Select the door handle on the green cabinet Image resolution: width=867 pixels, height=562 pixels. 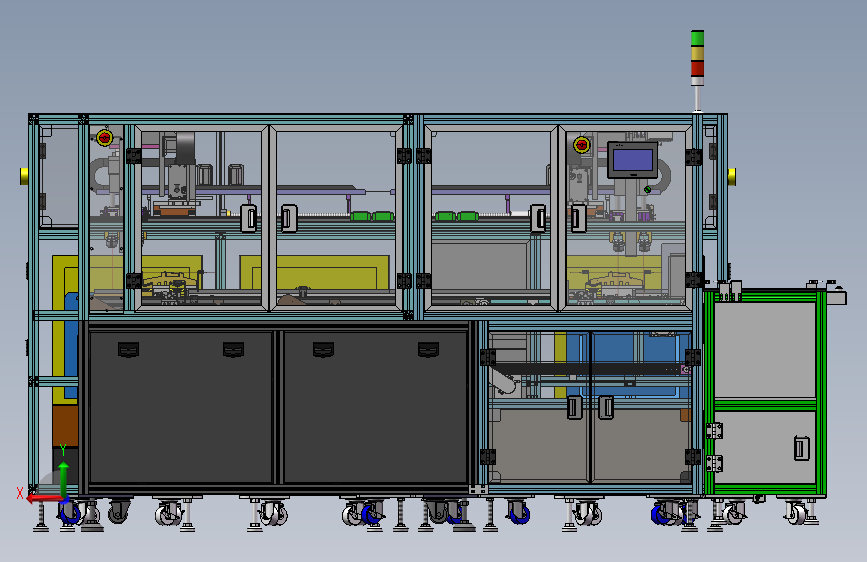coord(802,448)
